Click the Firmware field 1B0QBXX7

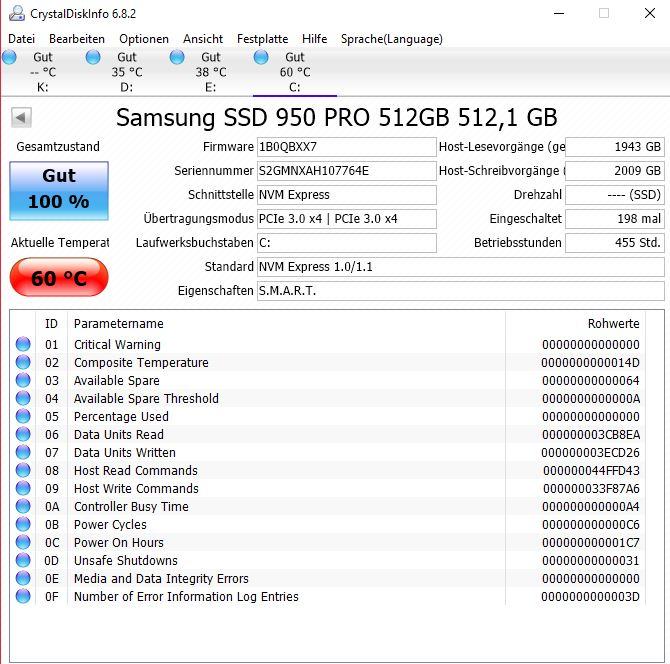(347, 147)
